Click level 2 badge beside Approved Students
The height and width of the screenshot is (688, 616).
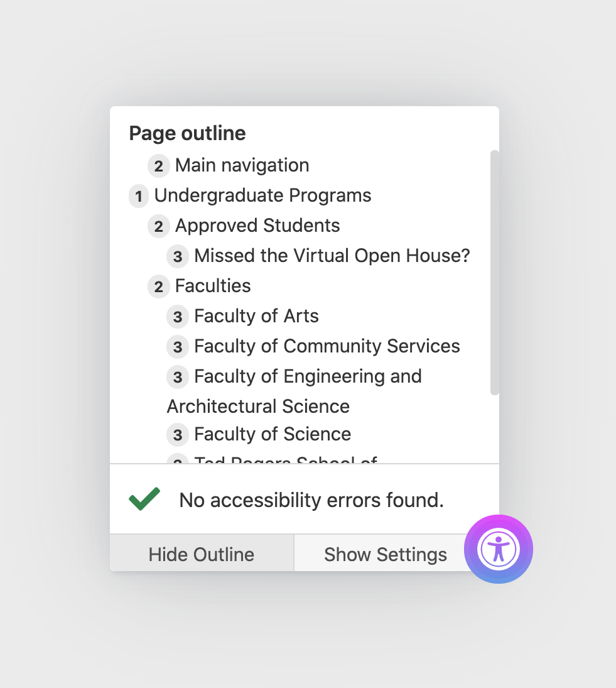coord(158,227)
